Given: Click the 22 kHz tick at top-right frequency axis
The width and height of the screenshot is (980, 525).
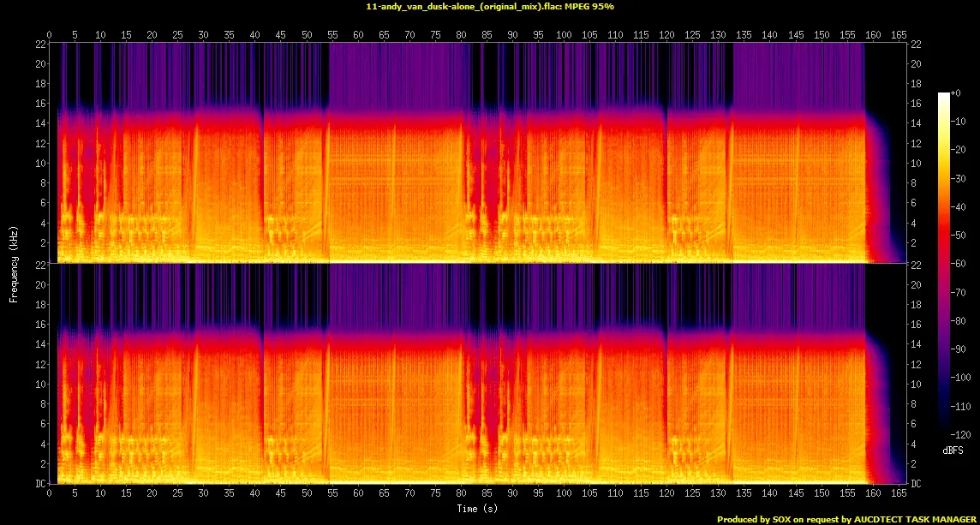Looking at the screenshot, I should 916,45.
